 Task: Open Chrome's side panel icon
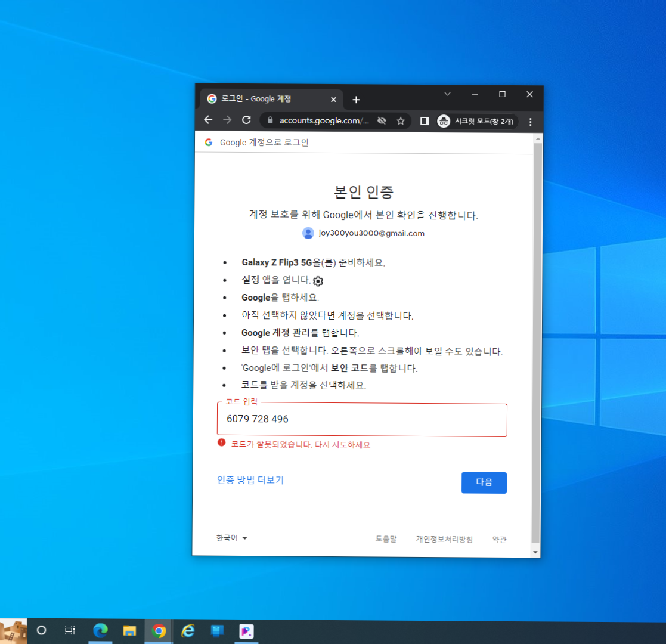click(x=424, y=120)
